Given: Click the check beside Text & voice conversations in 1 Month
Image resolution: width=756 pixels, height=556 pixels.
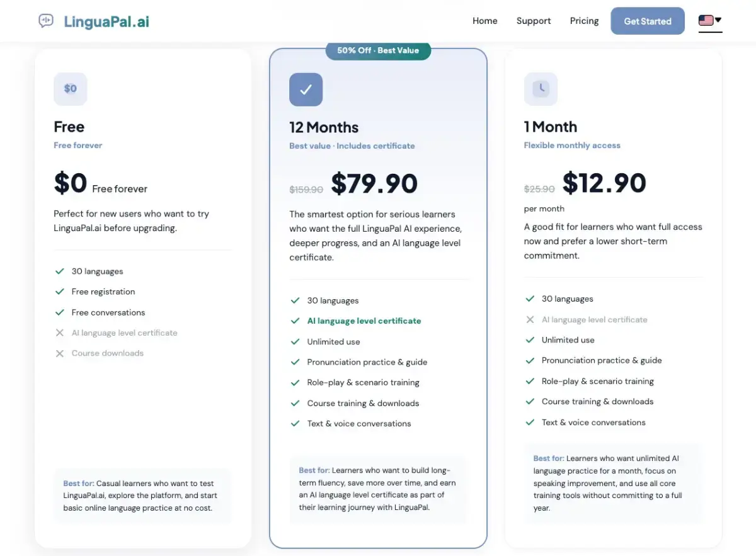Looking at the screenshot, I should (530, 423).
